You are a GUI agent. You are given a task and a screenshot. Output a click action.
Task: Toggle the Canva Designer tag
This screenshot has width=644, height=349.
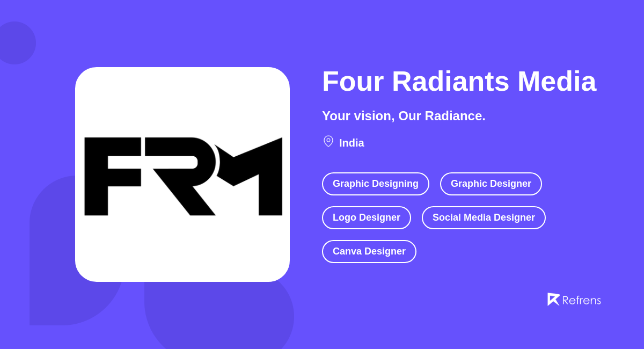[x=369, y=251]
